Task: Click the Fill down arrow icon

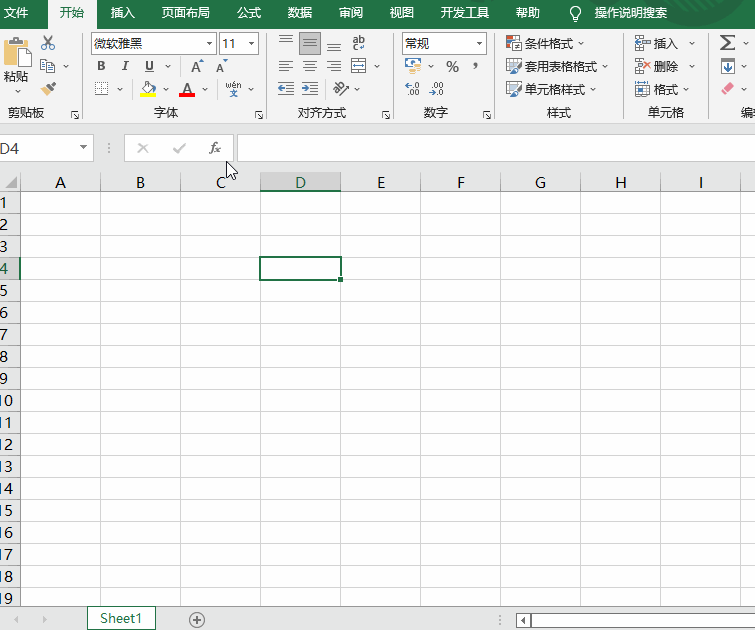Action: tap(728, 66)
